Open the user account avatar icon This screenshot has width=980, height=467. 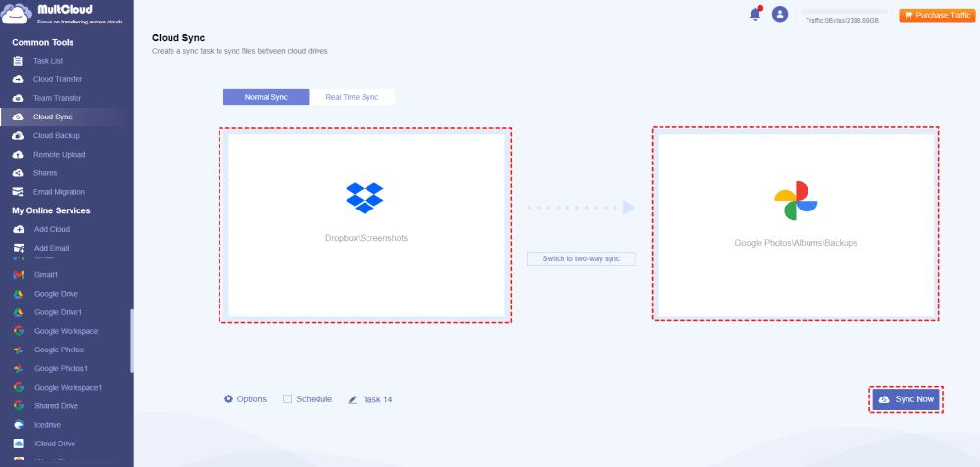(x=779, y=14)
